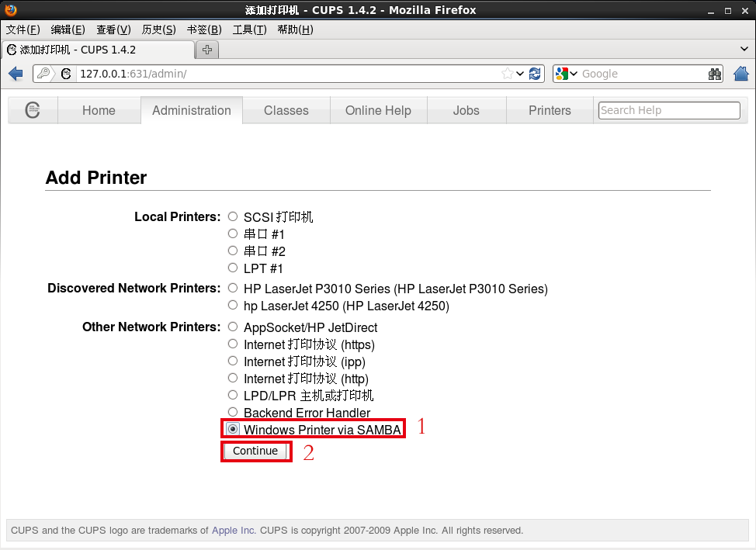Open the Jobs tab
This screenshot has height=550, width=756.
click(466, 110)
